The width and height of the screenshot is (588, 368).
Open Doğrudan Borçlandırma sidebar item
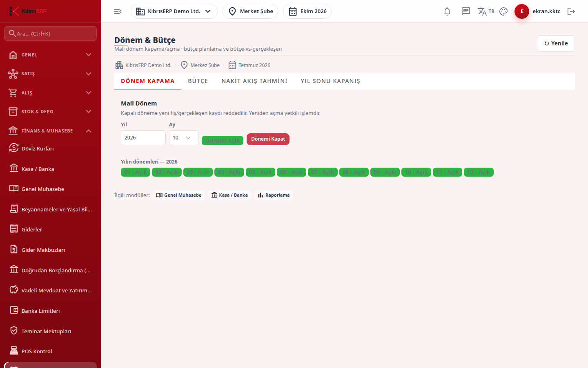51,270
